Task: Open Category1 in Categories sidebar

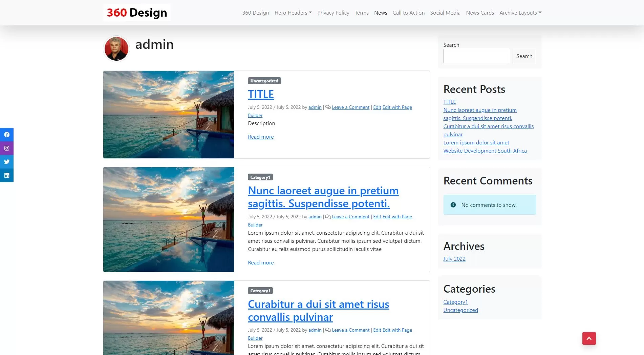Action: 455,302
